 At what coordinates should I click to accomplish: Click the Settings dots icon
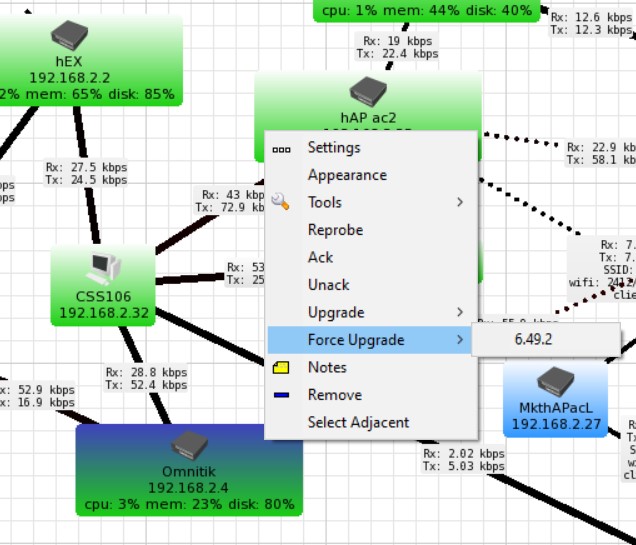point(281,150)
